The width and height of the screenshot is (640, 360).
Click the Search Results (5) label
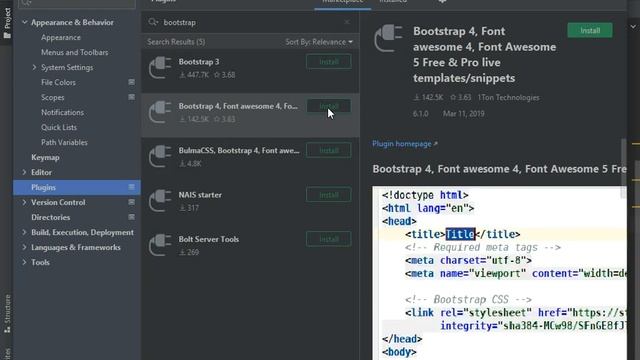[176, 42]
